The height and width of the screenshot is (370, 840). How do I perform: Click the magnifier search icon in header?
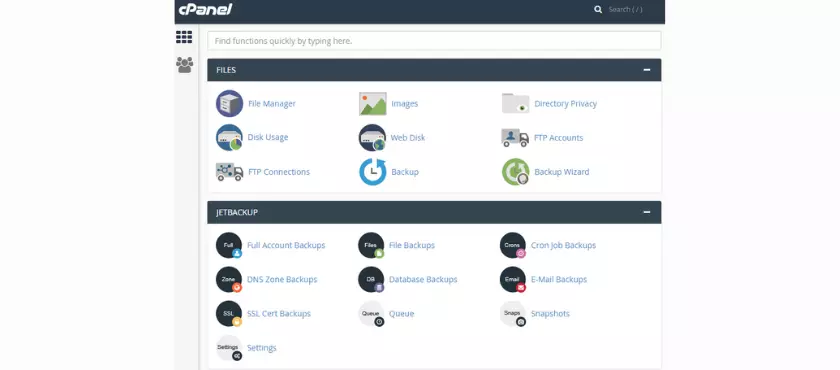coord(598,9)
